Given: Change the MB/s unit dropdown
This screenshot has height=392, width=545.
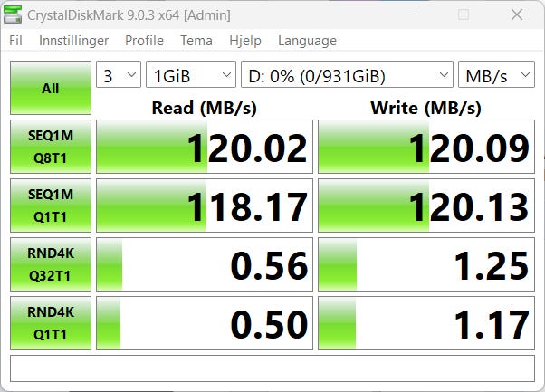Looking at the screenshot, I should click(x=496, y=74).
